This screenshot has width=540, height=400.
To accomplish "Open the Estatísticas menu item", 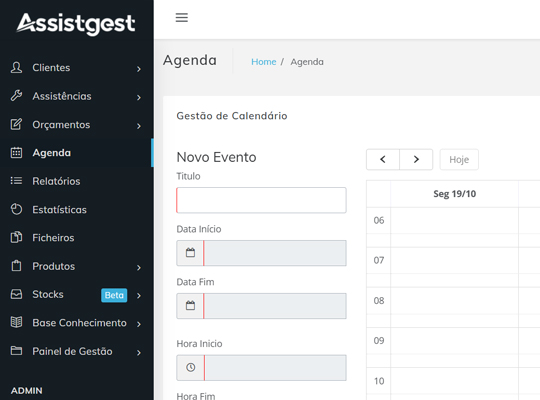I will (76, 209).
